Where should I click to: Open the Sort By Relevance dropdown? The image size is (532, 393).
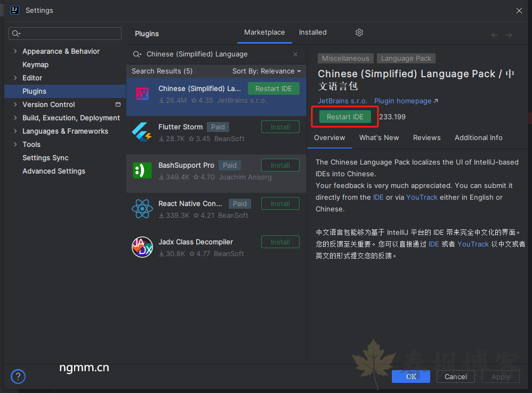point(267,71)
